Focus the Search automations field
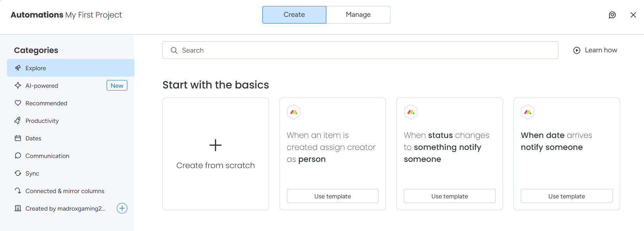Image resolution: width=644 pixels, height=231 pixels. [360, 50]
